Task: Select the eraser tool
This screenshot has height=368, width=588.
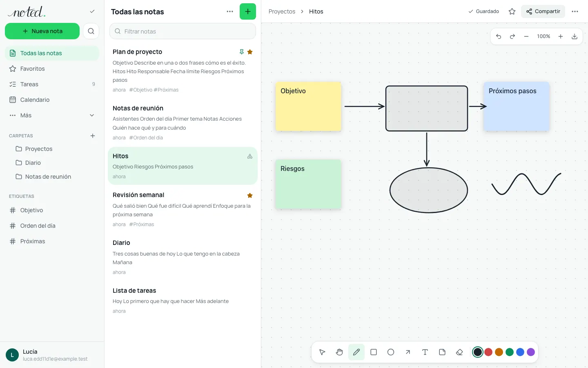Action: pyautogui.click(x=459, y=352)
